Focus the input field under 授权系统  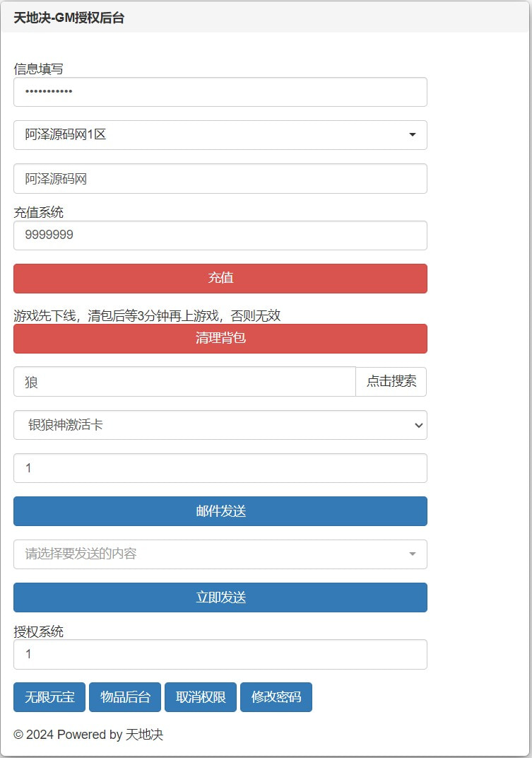(220, 655)
